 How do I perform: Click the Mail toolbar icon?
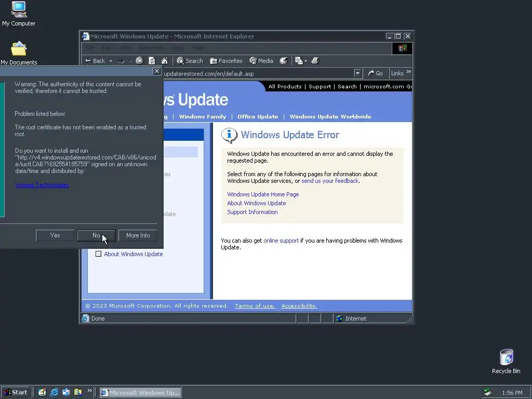point(299,61)
